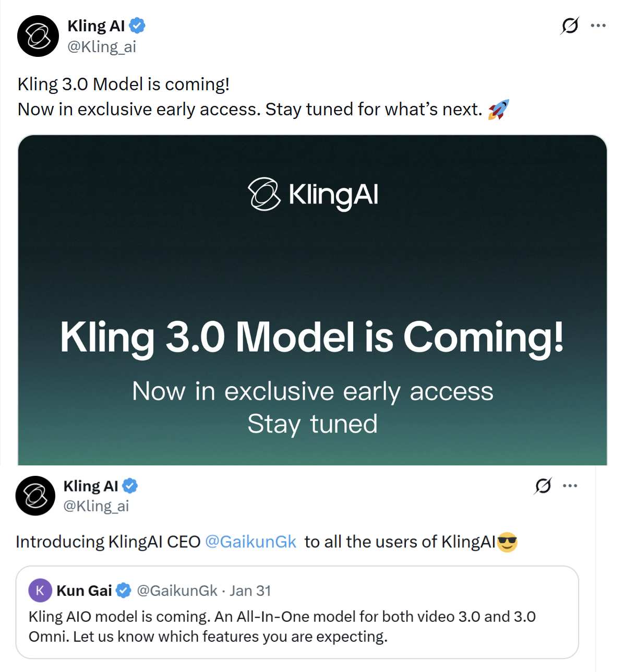
Task: Click the @Kling_ai handle on the Kling 3.0 tweet
Action: coord(102,47)
